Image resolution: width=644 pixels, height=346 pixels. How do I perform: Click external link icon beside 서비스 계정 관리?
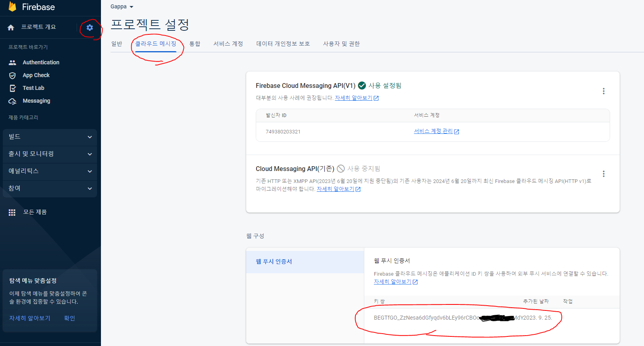pos(456,132)
